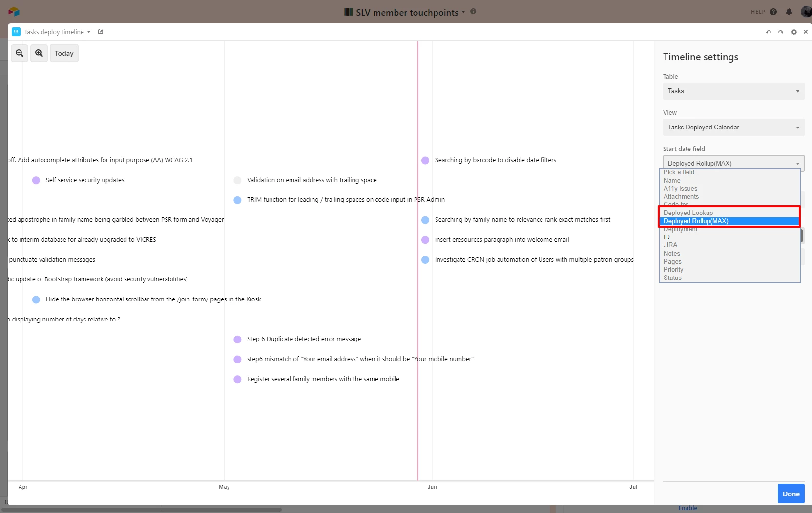The width and height of the screenshot is (812, 513).
Task: Click the redo arrow icon
Action: click(x=781, y=32)
